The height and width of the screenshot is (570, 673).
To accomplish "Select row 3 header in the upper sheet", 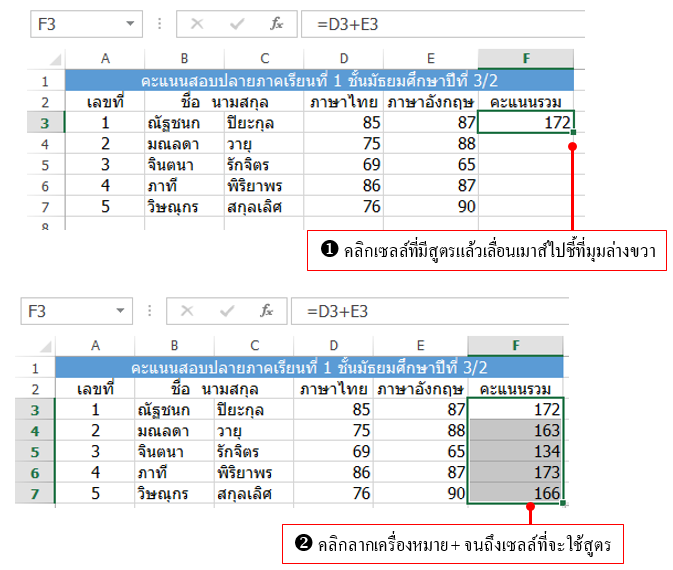I will click(x=44, y=123).
